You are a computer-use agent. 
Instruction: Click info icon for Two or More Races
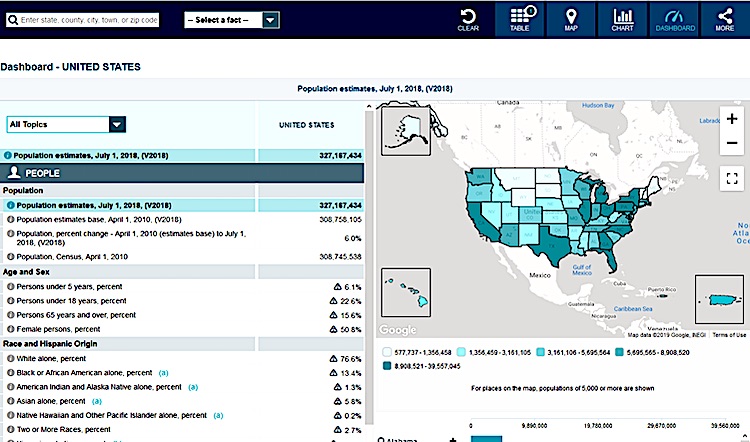click(x=11, y=430)
